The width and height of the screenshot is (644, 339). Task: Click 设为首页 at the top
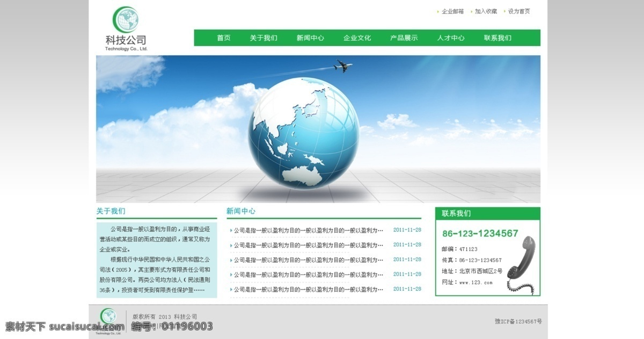[519, 11]
